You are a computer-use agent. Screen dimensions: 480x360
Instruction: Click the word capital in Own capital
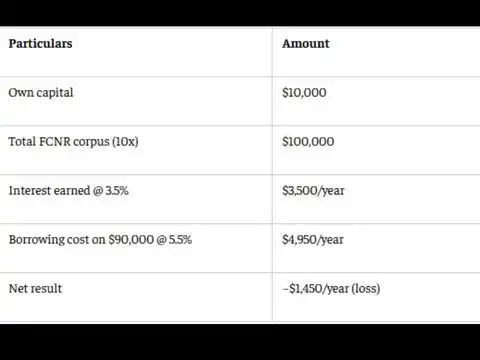(x=55, y=93)
